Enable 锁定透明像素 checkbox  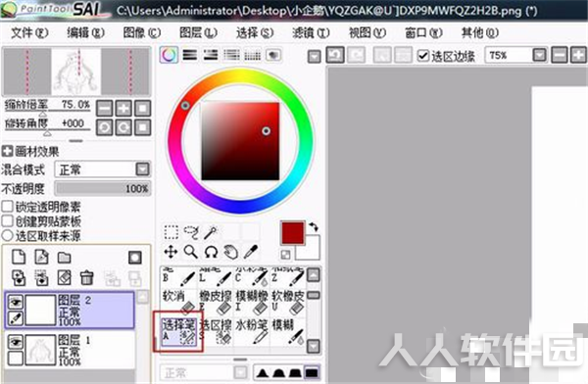coord(8,207)
